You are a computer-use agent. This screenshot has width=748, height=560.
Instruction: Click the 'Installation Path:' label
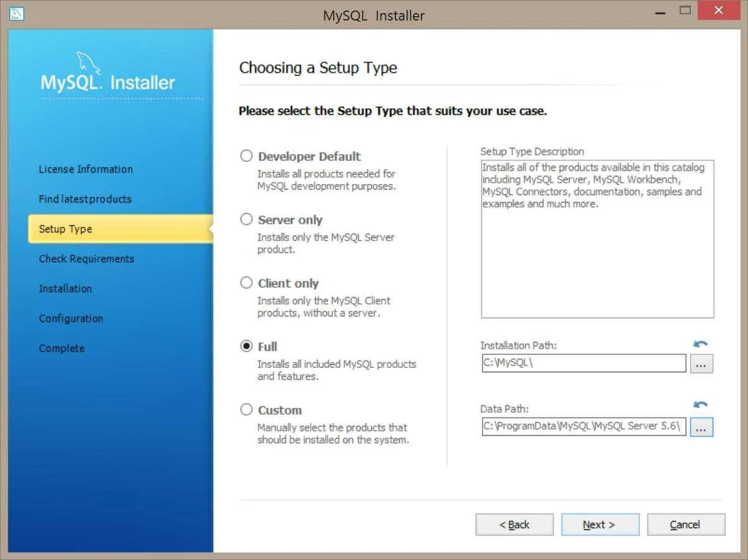click(x=519, y=345)
